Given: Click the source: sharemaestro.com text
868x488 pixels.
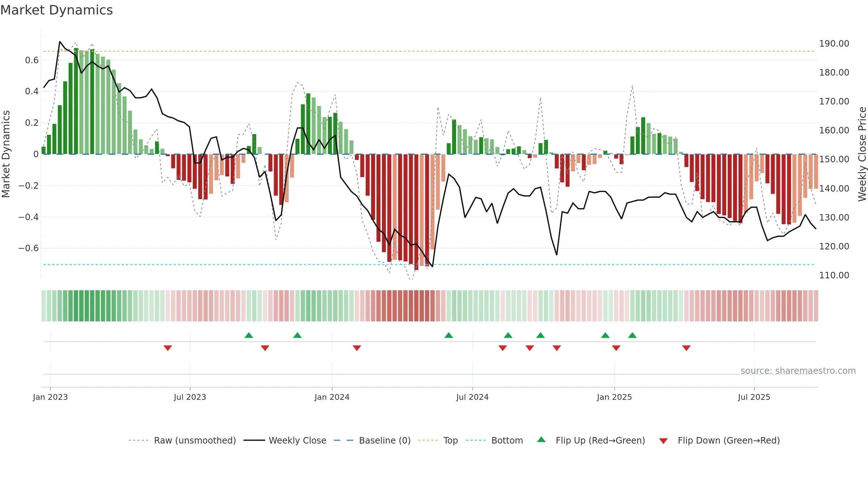Looking at the screenshot, I should click(798, 371).
